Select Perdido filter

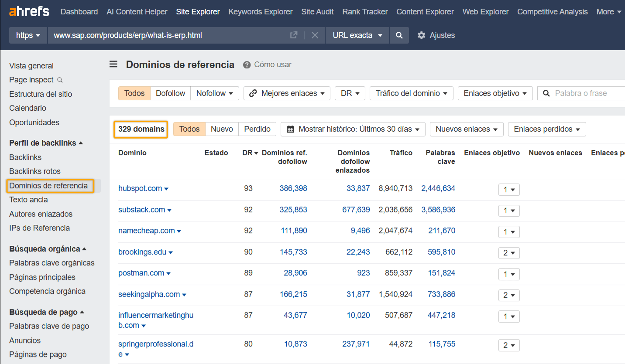coord(258,129)
